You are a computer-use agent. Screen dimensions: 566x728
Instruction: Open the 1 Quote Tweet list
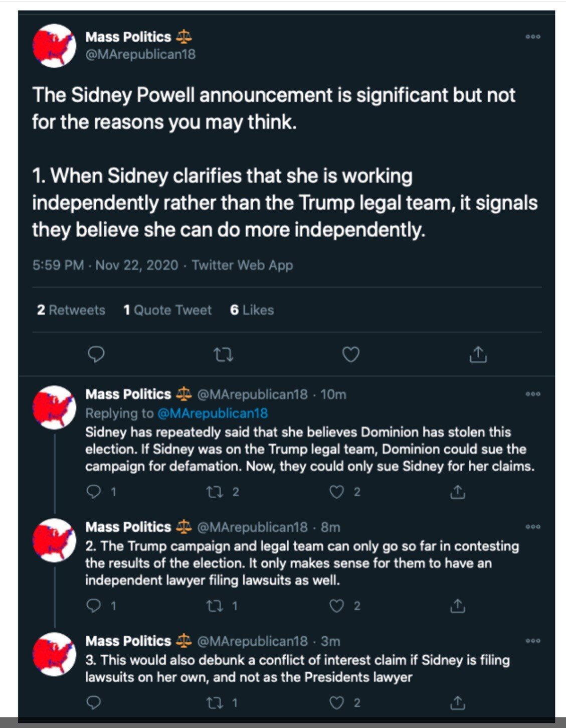[x=167, y=310]
